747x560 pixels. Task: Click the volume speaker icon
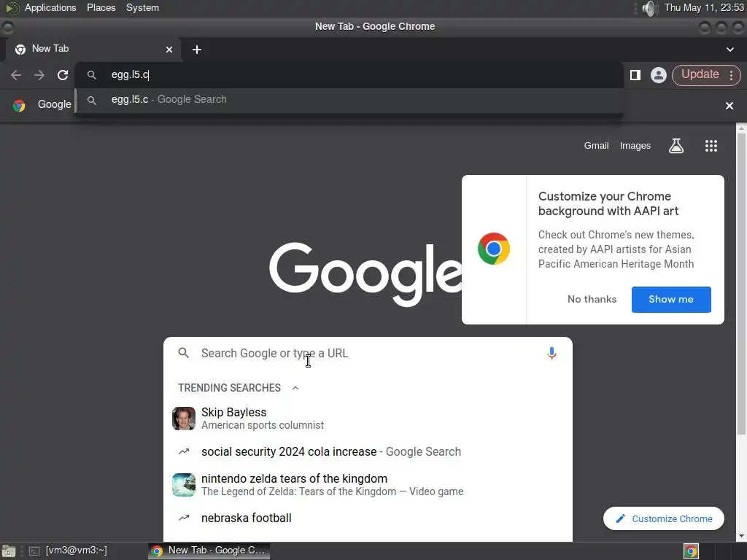(x=648, y=8)
